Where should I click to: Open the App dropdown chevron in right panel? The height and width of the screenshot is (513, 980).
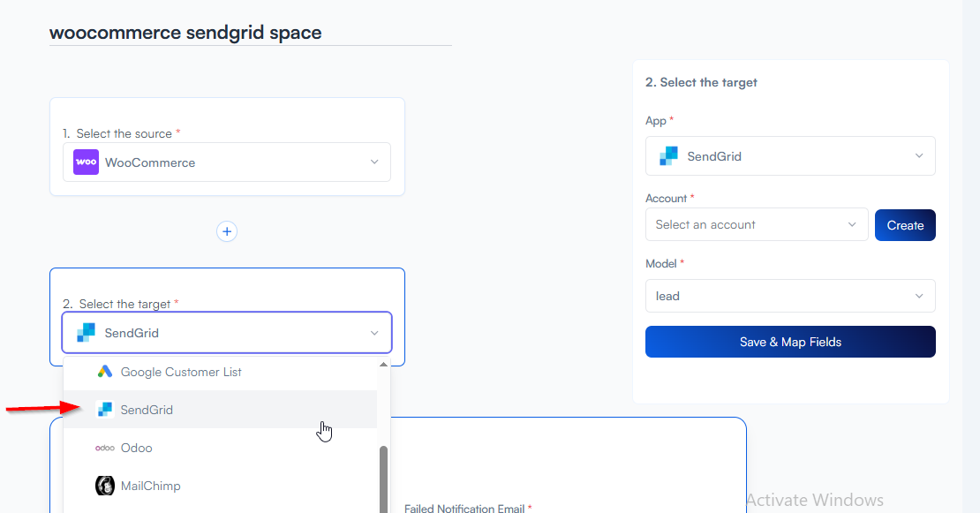919,156
